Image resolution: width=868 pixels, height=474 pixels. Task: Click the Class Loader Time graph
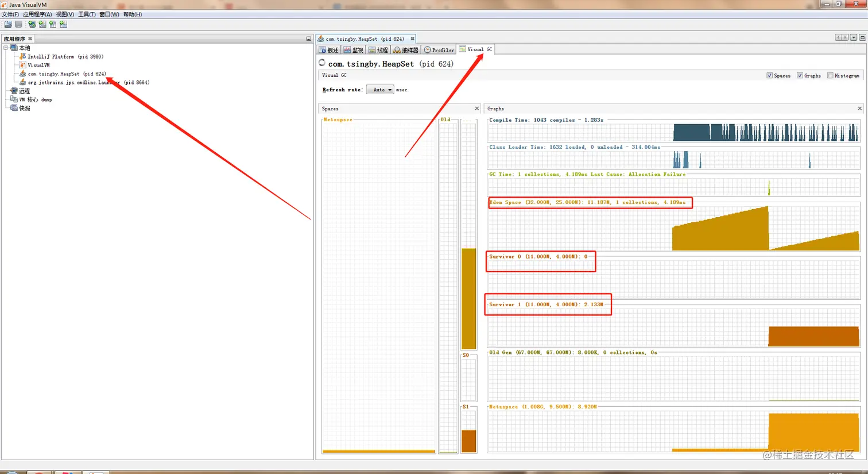point(673,160)
